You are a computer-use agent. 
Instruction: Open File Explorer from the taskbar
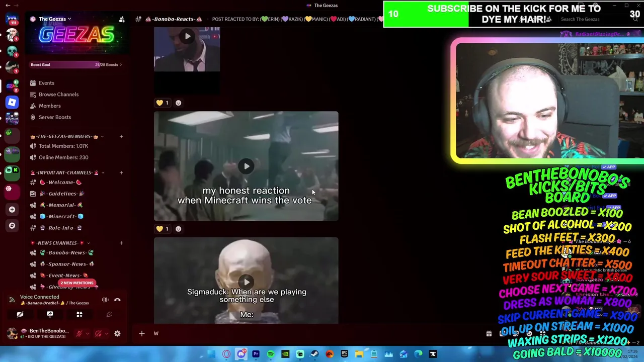coord(359,354)
